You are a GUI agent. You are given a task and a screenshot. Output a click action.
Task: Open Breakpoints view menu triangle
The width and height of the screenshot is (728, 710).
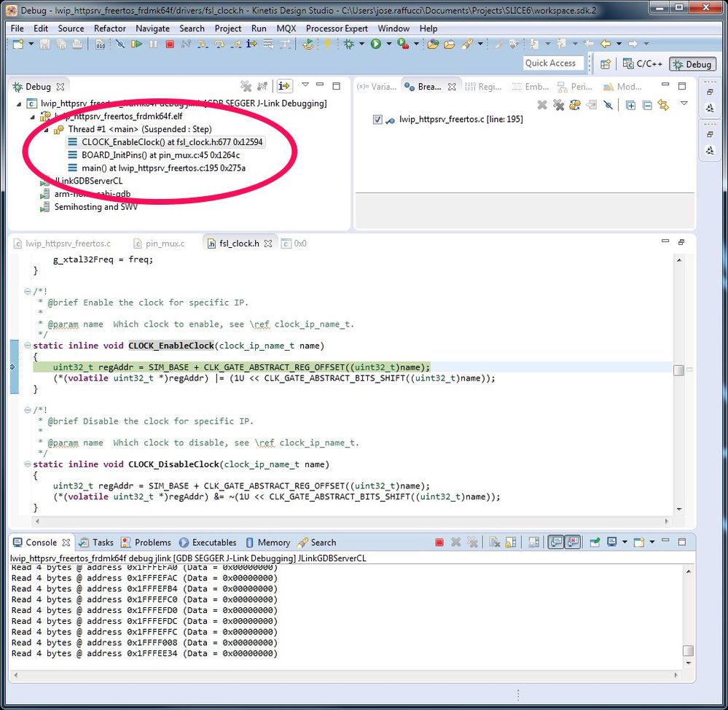click(x=684, y=104)
